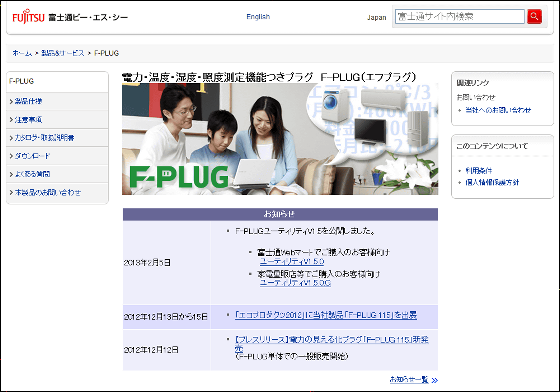Click the 関連リンク panel heading

pos(472,83)
